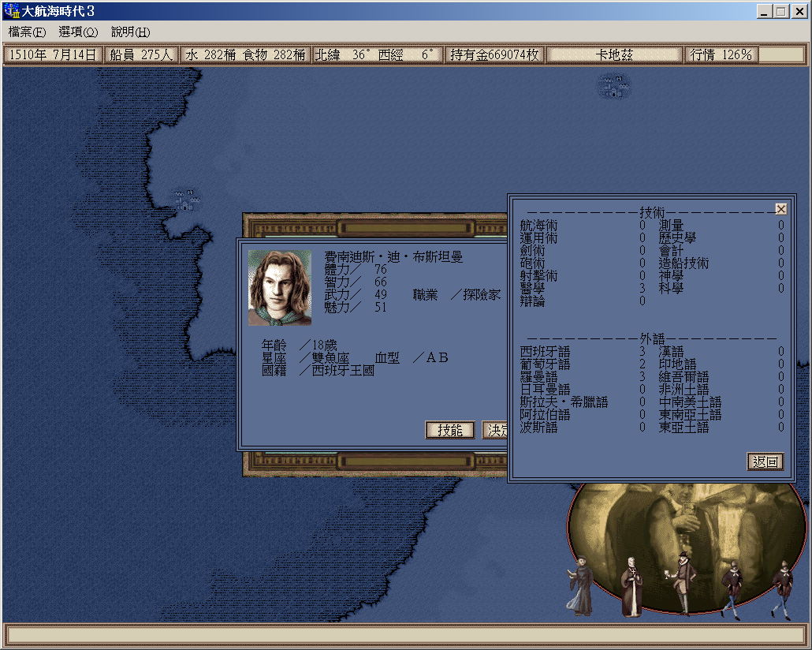812x650 pixels.
Task: Open the 檔案(F) menu
Action: 27,32
